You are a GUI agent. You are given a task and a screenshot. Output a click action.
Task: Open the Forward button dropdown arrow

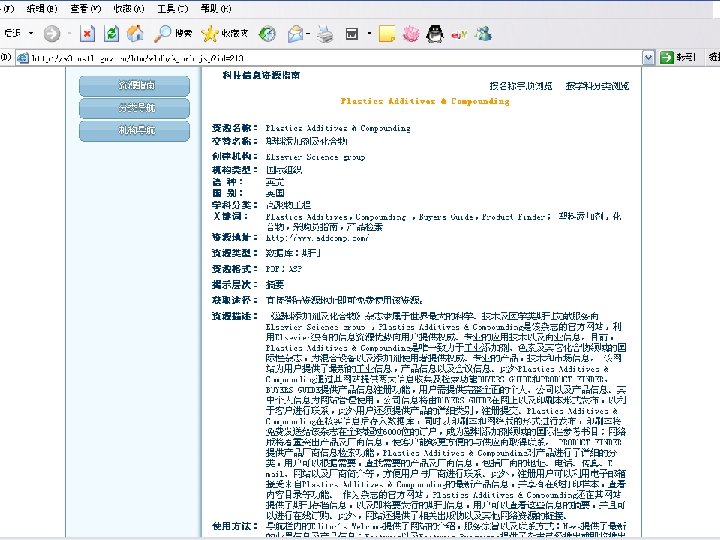(x=69, y=33)
